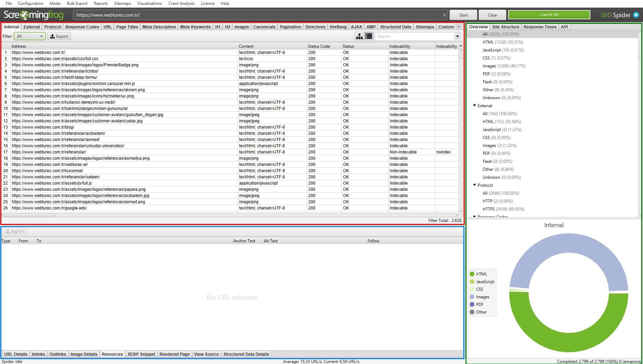Open the Filter dropdown set to All
This screenshot has height=364, width=643.
click(x=29, y=36)
